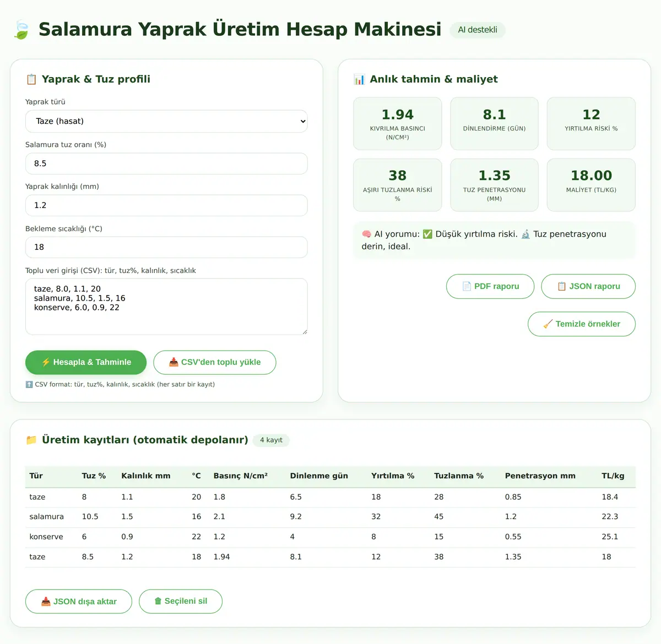Focus the Yaprak kalınlığı input field

click(x=166, y=205)
